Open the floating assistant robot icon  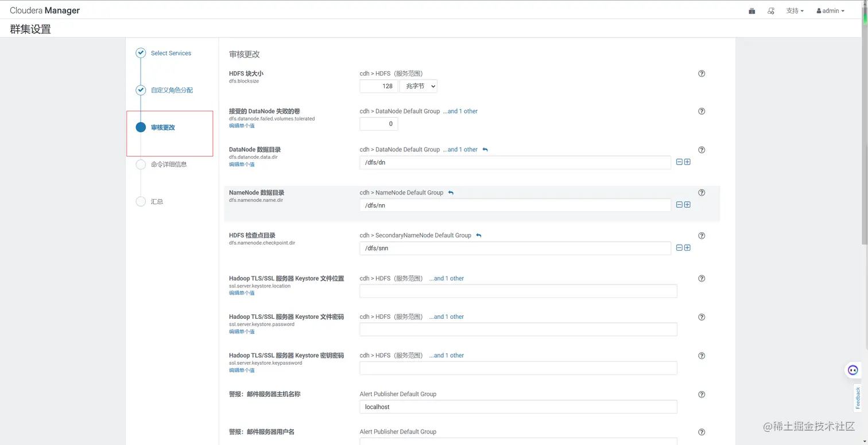click(x=853, y=370)
